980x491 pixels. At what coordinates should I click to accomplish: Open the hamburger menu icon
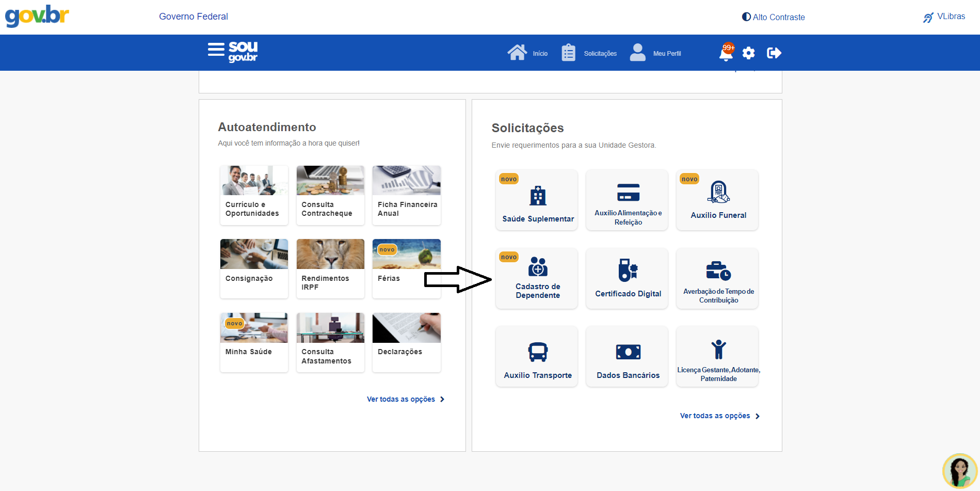tap(216, 50)
